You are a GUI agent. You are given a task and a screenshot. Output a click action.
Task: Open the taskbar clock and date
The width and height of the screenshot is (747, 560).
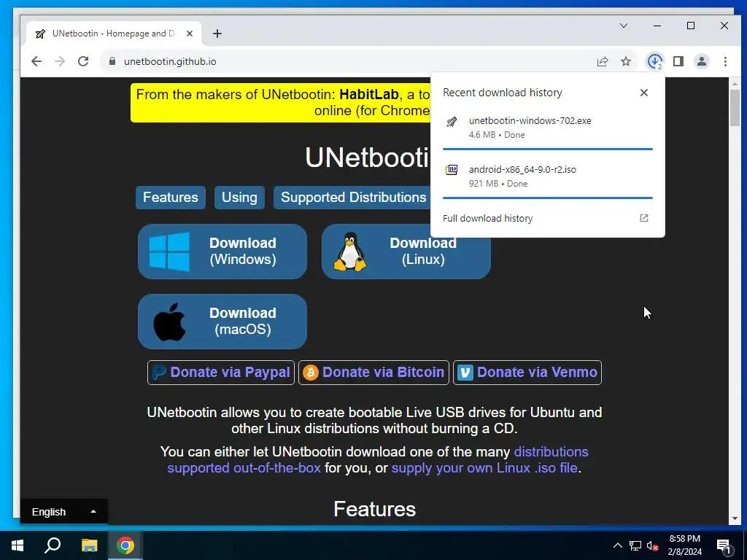pyautogui.click(x=684, y=545)
